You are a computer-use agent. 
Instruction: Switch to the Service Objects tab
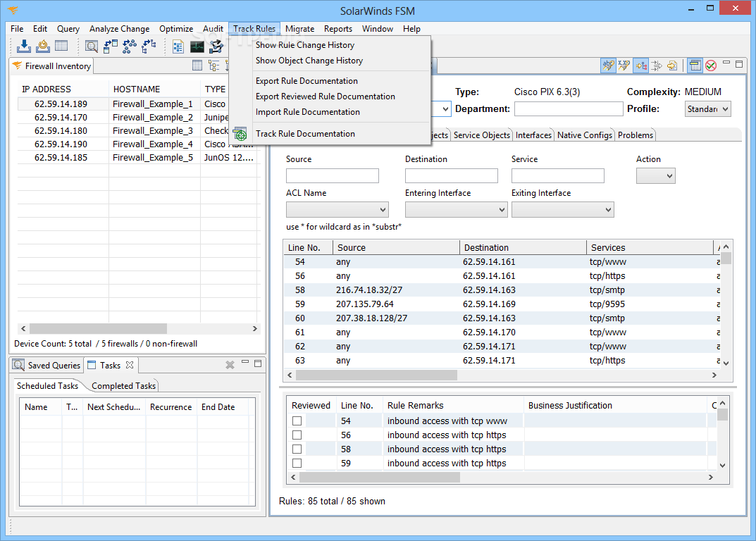tap(481, 135)
